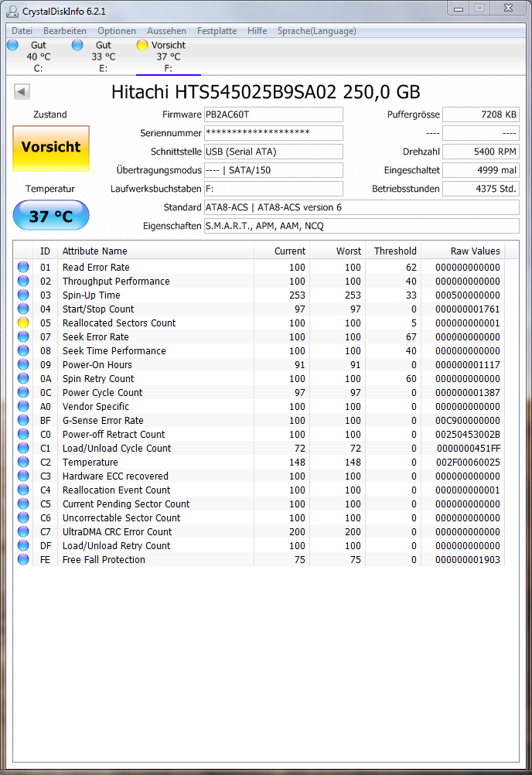Click the Schnittstelle field USB (Serial ATA)
Screen dimensions: 532x775
click(274, 152)
